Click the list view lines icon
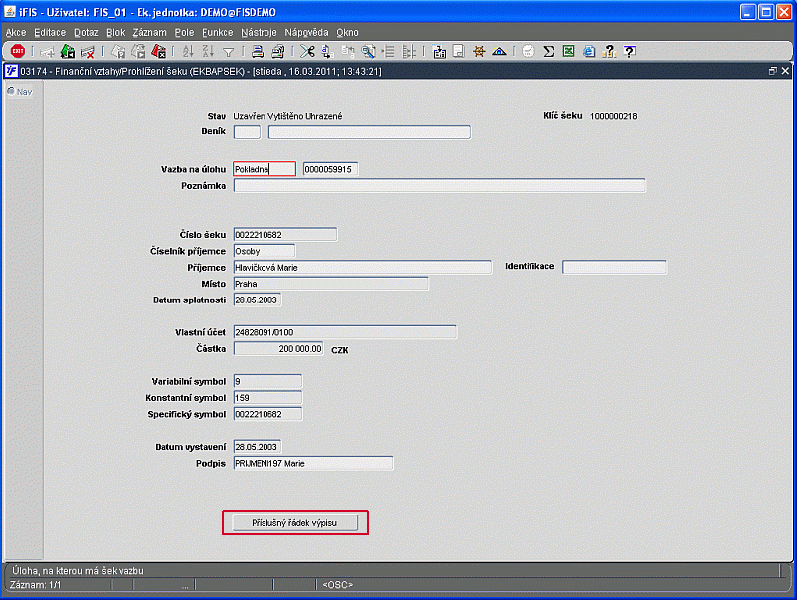 [x=388, y=51]
